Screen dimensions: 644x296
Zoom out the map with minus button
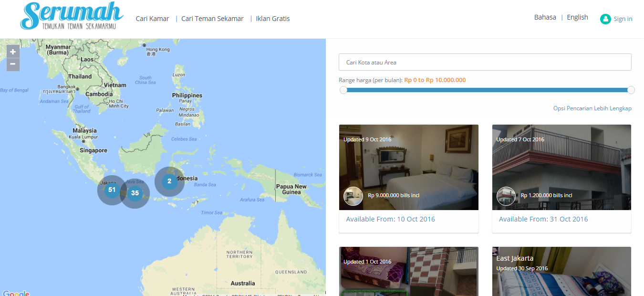13,64
